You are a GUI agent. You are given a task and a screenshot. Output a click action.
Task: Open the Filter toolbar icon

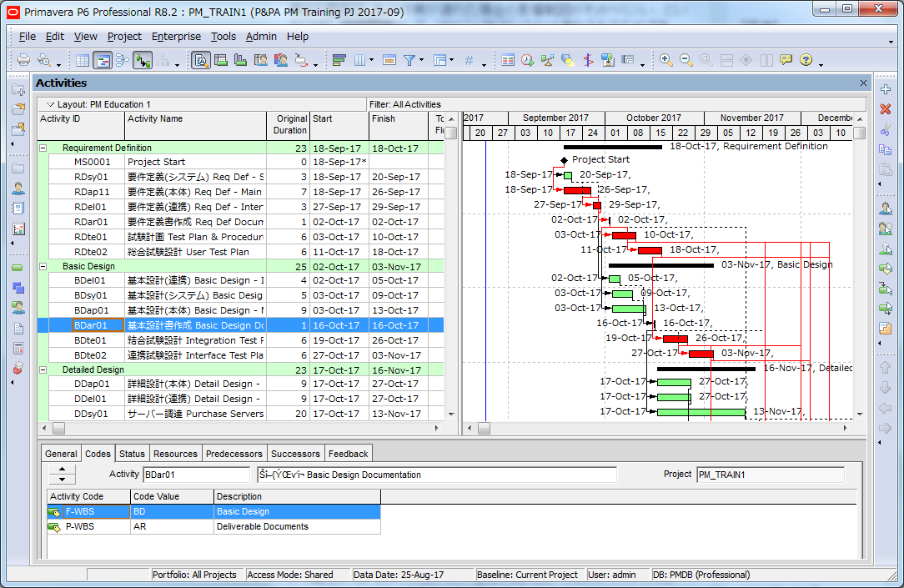click(409, 60)
